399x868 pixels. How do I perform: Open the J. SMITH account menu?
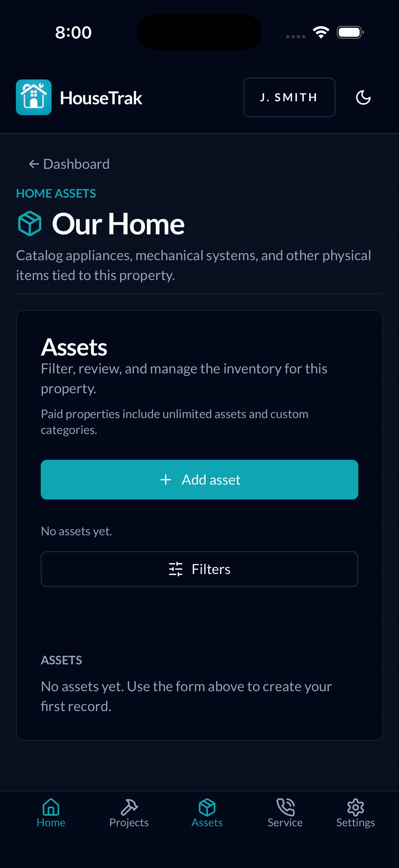(x=289, y=97)
